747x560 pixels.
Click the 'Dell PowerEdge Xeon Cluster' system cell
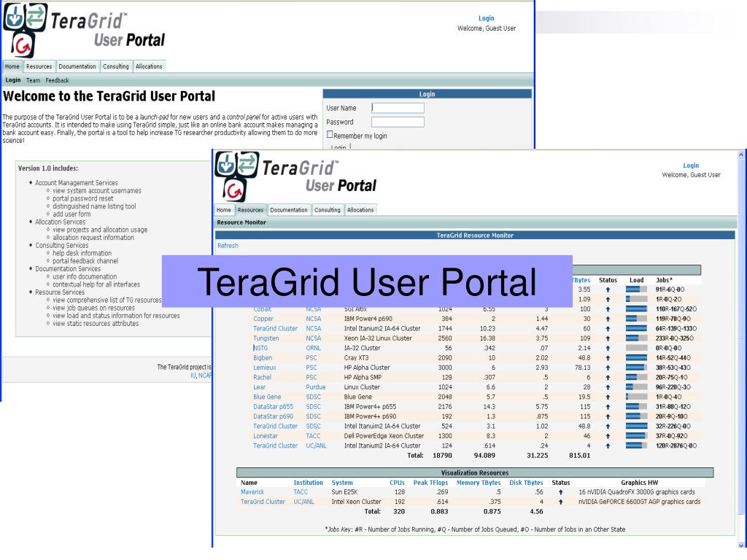tap(384, 436)
